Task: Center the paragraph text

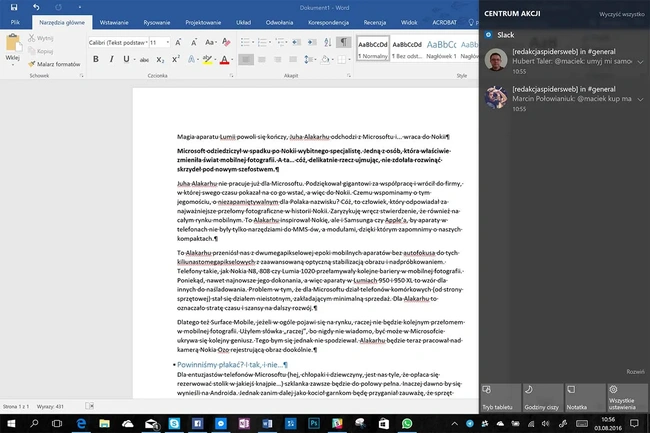Action: point(262,60)
